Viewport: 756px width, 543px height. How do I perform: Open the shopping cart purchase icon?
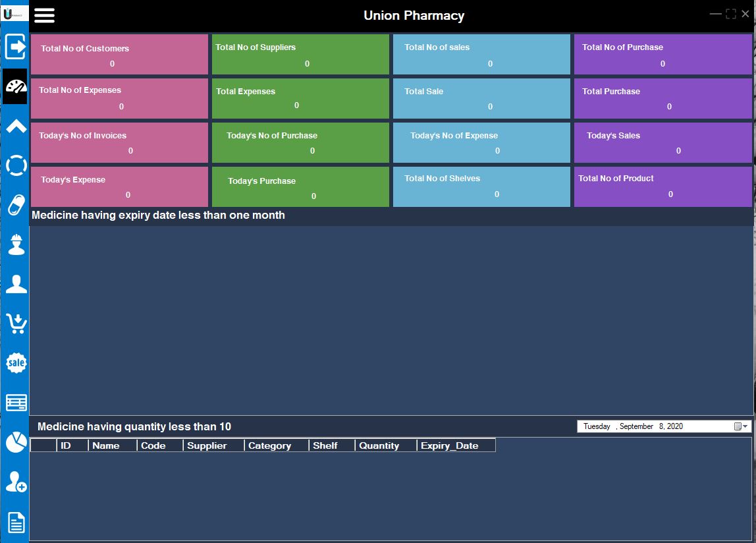(x=16, y=323)
